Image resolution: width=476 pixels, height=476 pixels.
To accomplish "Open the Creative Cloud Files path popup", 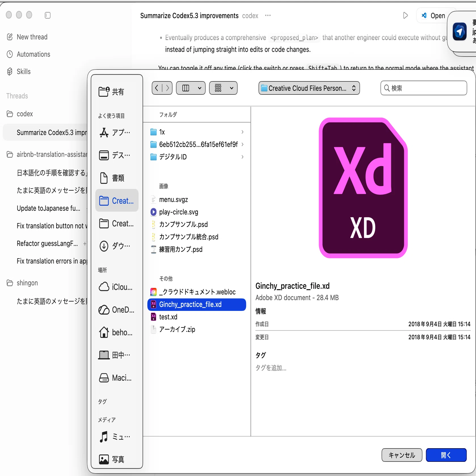I will click(x=309, y=88).
